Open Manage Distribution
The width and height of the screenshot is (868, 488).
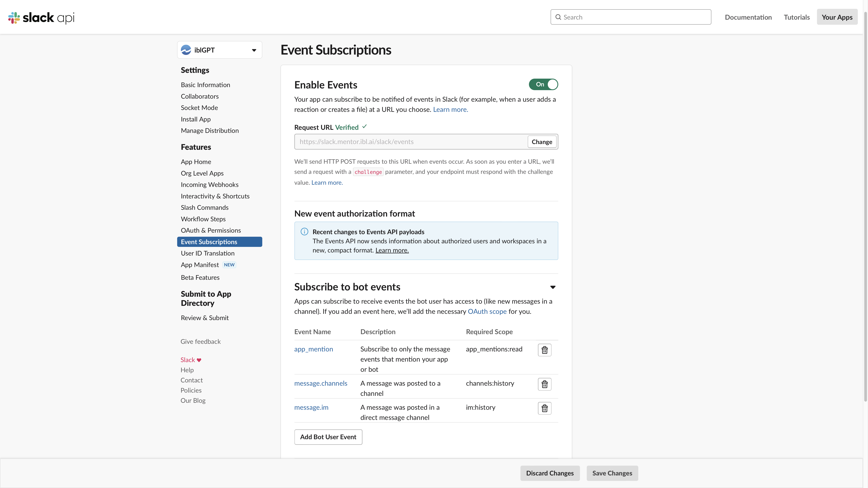tap(210, 131)
